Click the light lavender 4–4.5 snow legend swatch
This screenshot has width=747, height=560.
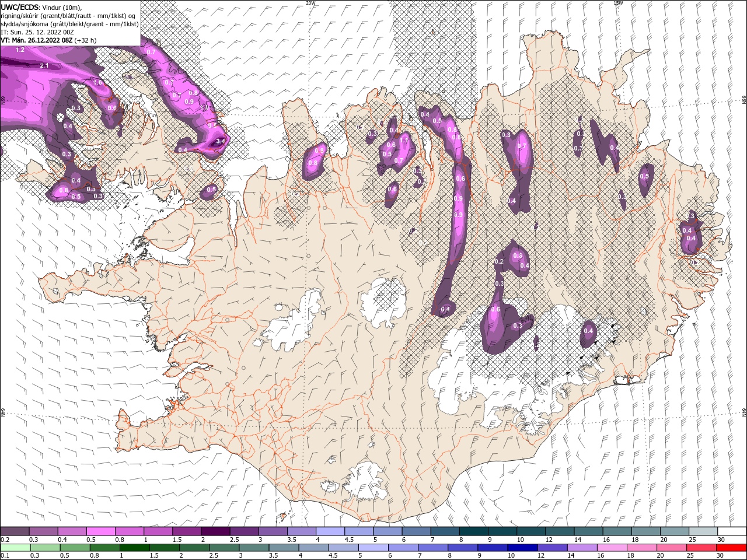click(x=330, y=531)
